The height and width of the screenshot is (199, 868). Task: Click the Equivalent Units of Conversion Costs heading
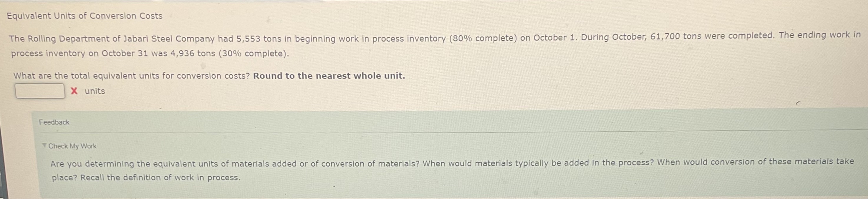(84, 15)
